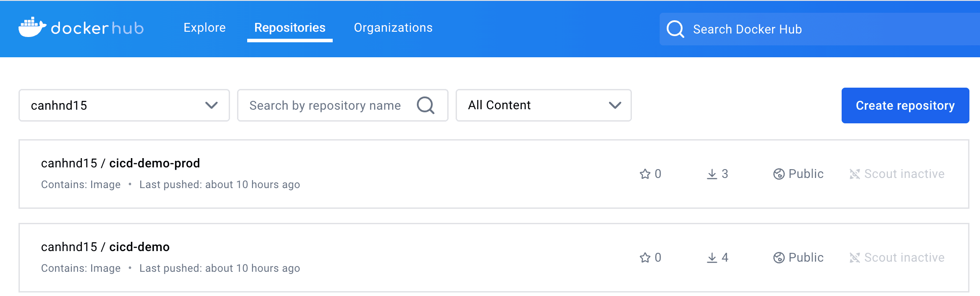980x296 pixels.
Task: Focus the Search by repository name field
Action: click(325, 105)
